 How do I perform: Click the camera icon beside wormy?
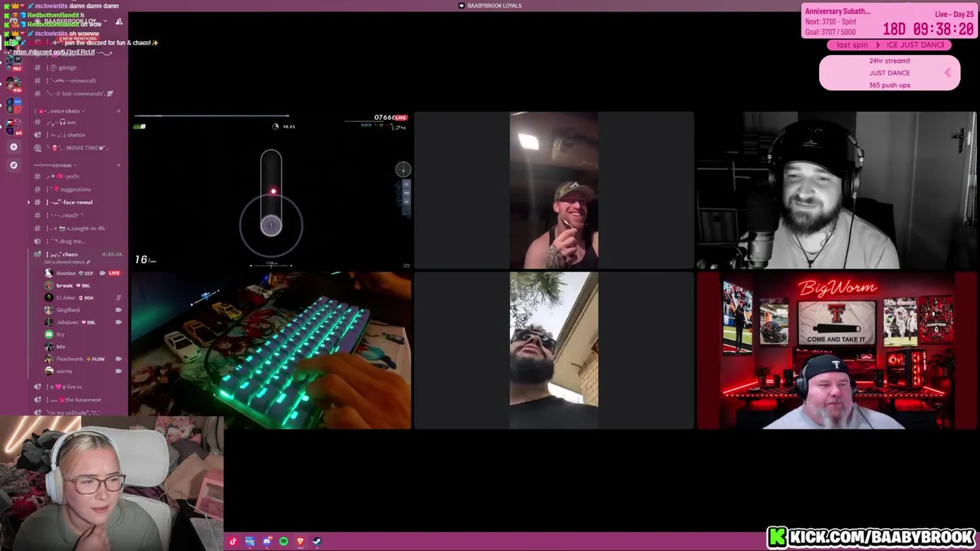coord(118,371)
